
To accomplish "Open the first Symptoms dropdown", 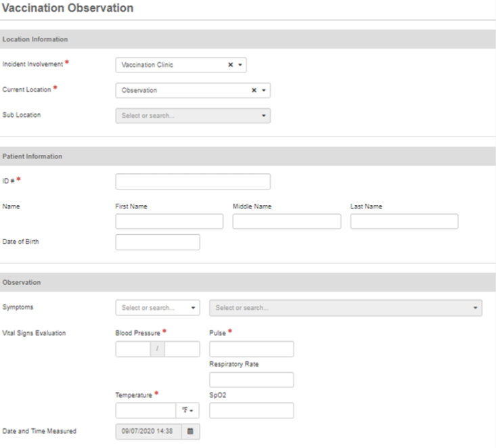I will (x=158, y=307).
